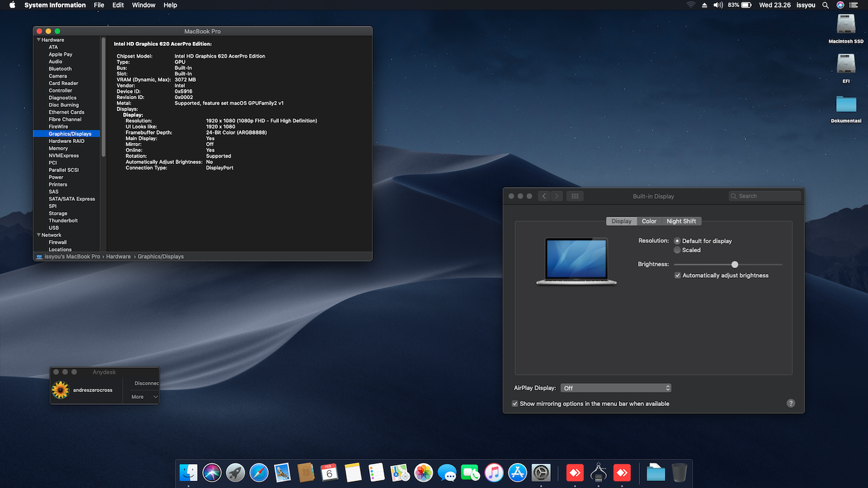Click the Brightness slider knob
Screen dimensions: 868x488
pos(735,264)
